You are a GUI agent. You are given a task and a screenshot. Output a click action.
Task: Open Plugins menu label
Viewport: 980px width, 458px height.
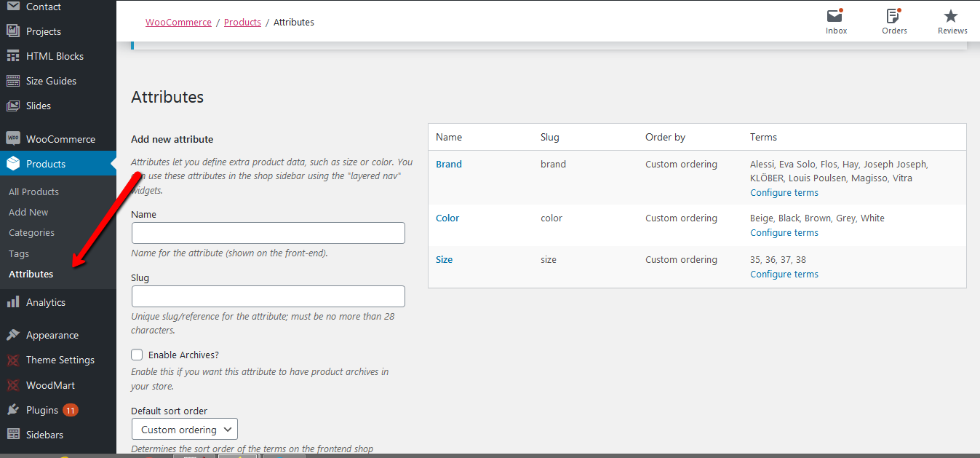42,410
